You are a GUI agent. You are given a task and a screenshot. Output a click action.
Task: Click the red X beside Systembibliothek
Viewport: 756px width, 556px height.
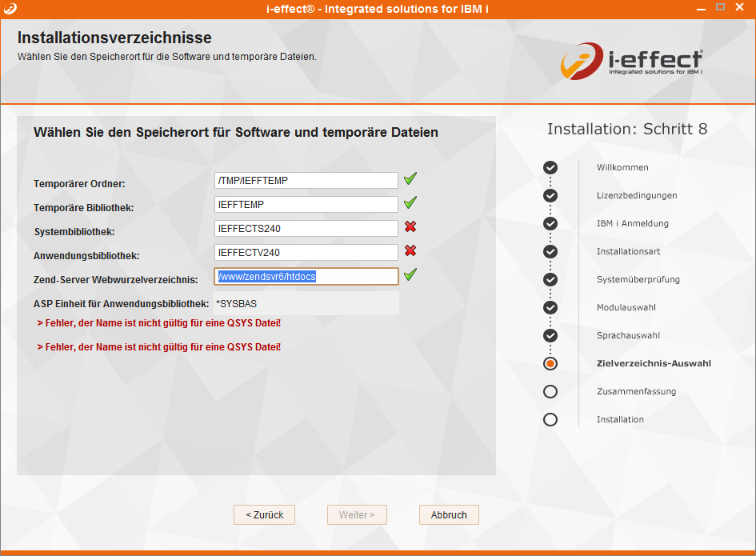point(410,227)
